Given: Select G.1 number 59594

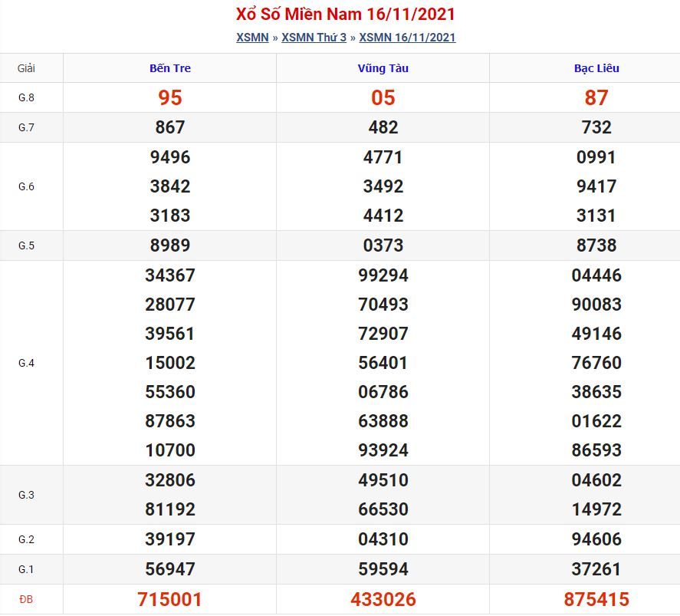Looking at the screenshot, I should (x=383, y=569).
